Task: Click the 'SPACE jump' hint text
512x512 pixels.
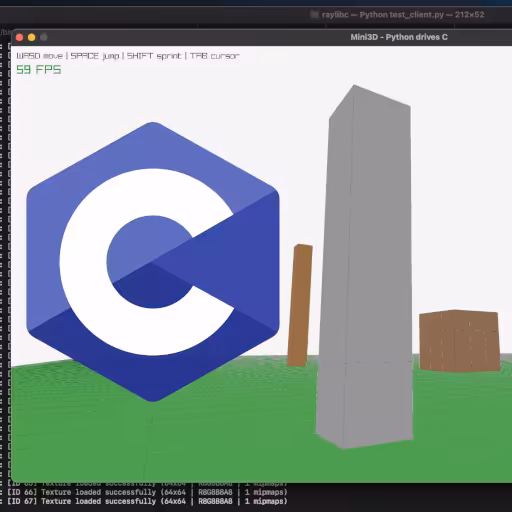Action: (x=95, y=56)
